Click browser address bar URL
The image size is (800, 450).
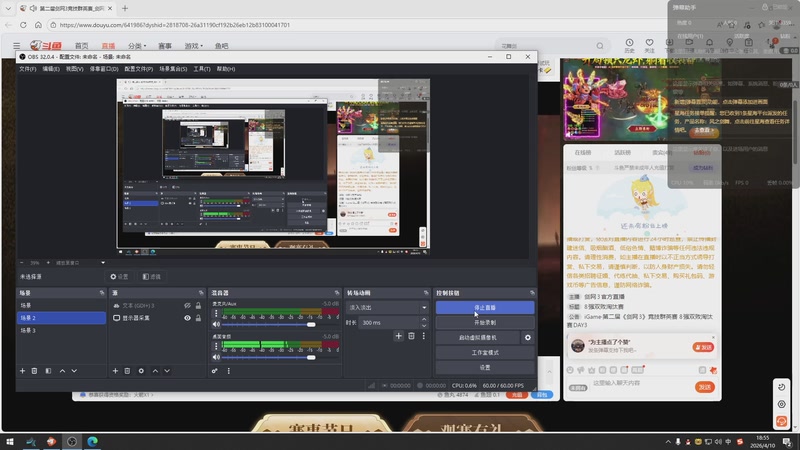coord(174,24)
